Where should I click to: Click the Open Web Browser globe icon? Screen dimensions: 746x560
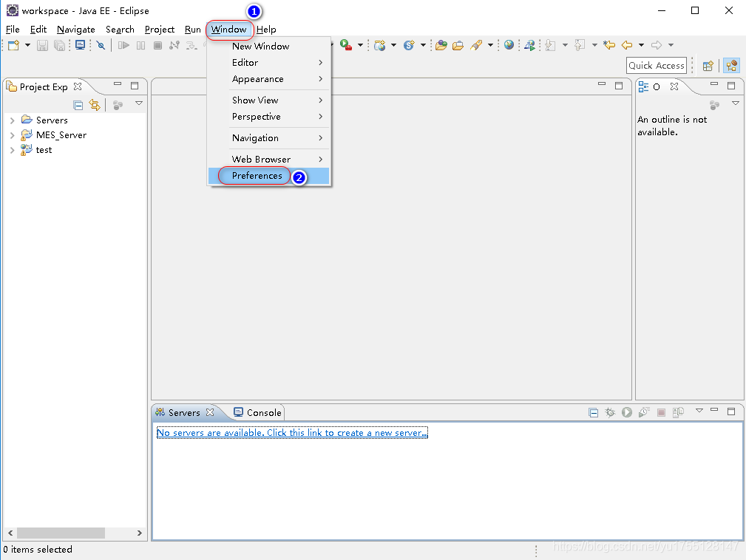(509, 45)
